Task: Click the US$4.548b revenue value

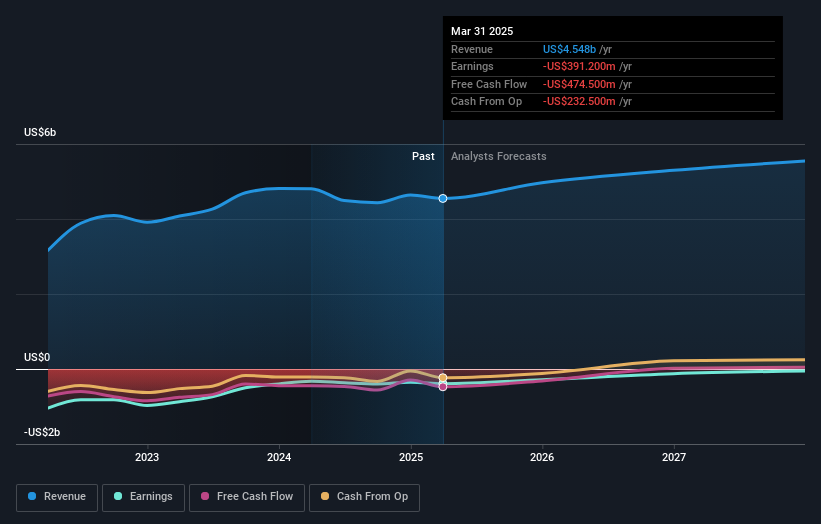Action: pyautogui.click(x=569, y=49)
